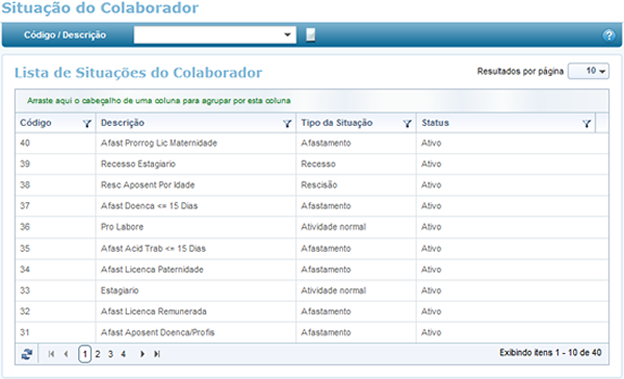Open the Código column filter icon
The width and height of the screenshot is (624, 379).
click(x=87, y=124)
